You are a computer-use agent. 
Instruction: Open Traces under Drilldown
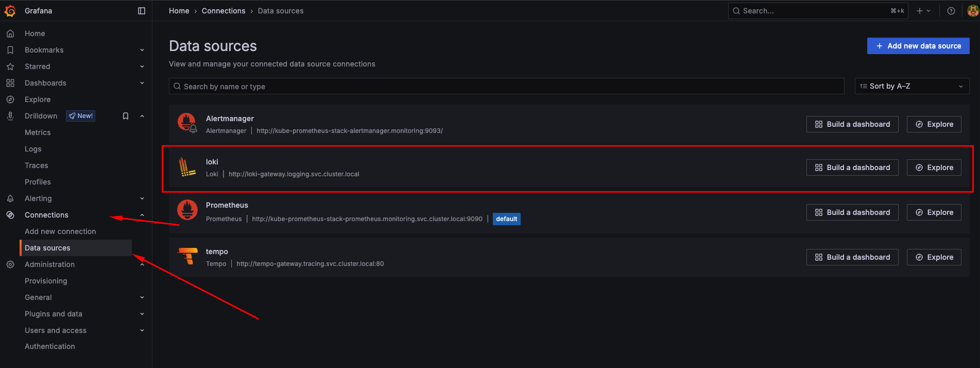point(37,165)
